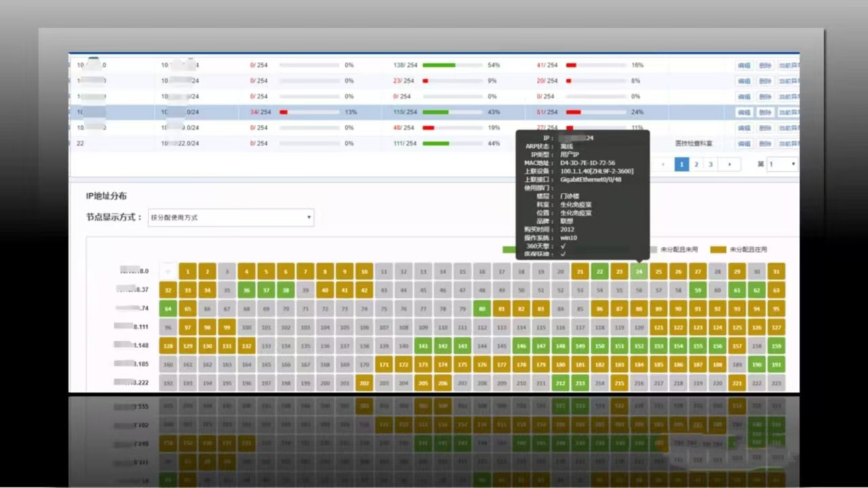Select green IP cell number 80
This screenshot has width=868, height=488.
(482, 308)
